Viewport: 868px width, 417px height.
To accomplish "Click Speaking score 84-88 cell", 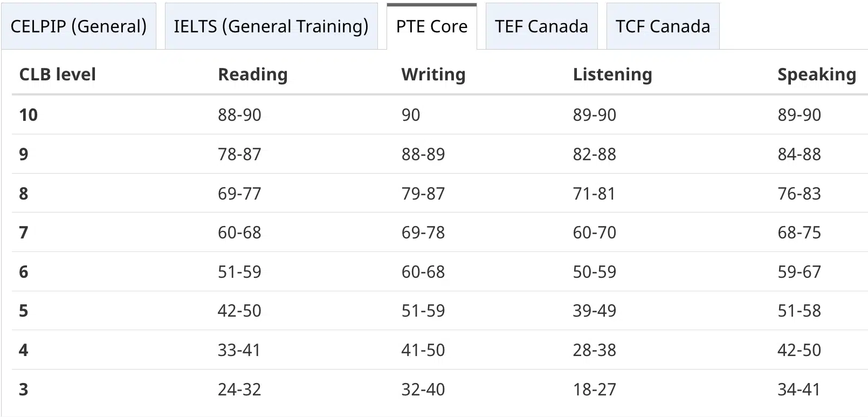I will pos(799,154).
